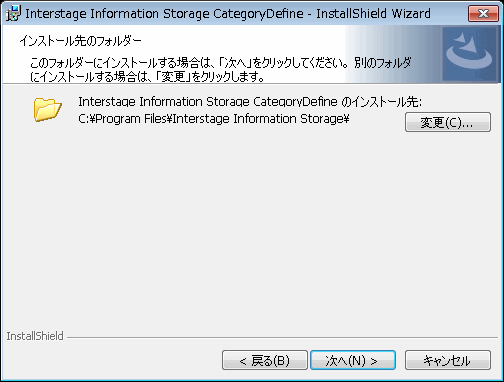The image size is (504, 382).
Task: Click the first description line mentioning 「次へ」
Action: click(220, 62)
